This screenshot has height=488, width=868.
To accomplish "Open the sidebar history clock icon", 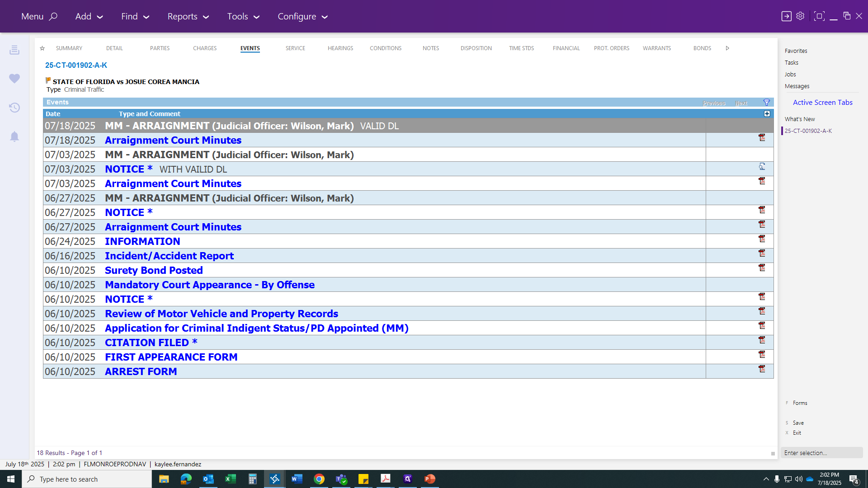I will click(14, 108).
